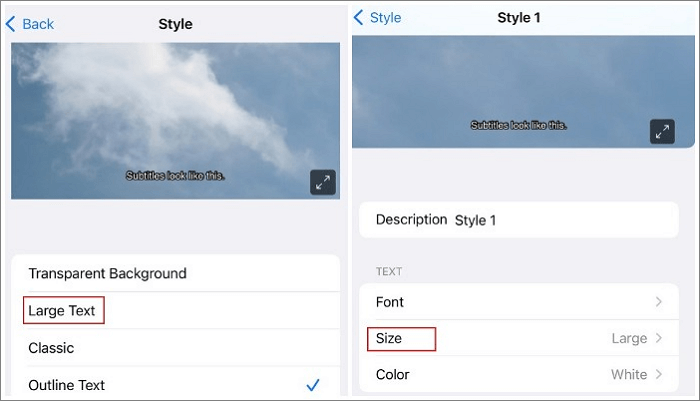The image size is (700, 401).
Task: Tap the chevron beside the Style link
Action: [359, 18]
